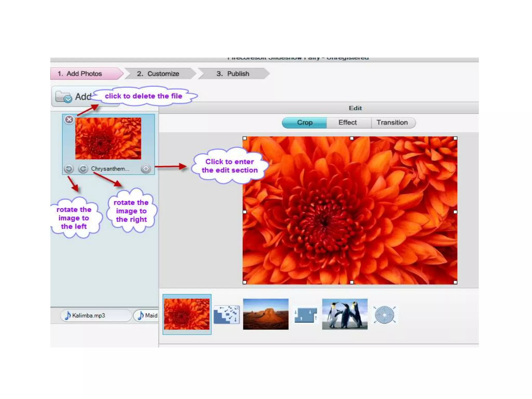Viewport: 532px width, 399px height.
Task: Open the Transition tab
Action: (392, 123)
